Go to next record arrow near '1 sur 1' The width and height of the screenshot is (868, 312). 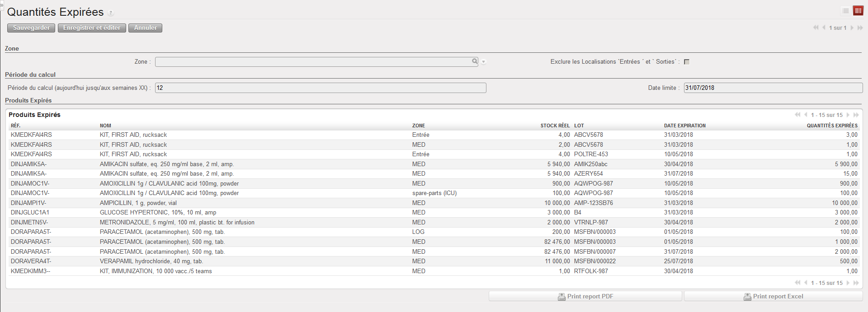pos(852,28)
